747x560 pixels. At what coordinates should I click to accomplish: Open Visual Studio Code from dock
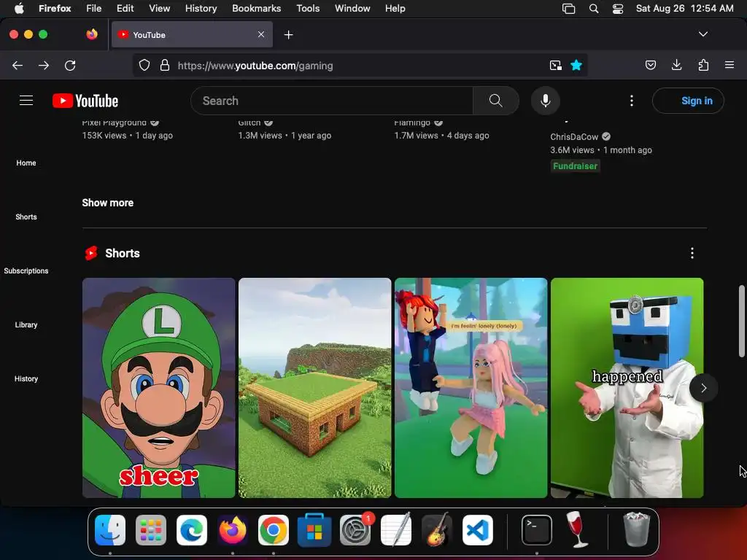pos(478,530)
